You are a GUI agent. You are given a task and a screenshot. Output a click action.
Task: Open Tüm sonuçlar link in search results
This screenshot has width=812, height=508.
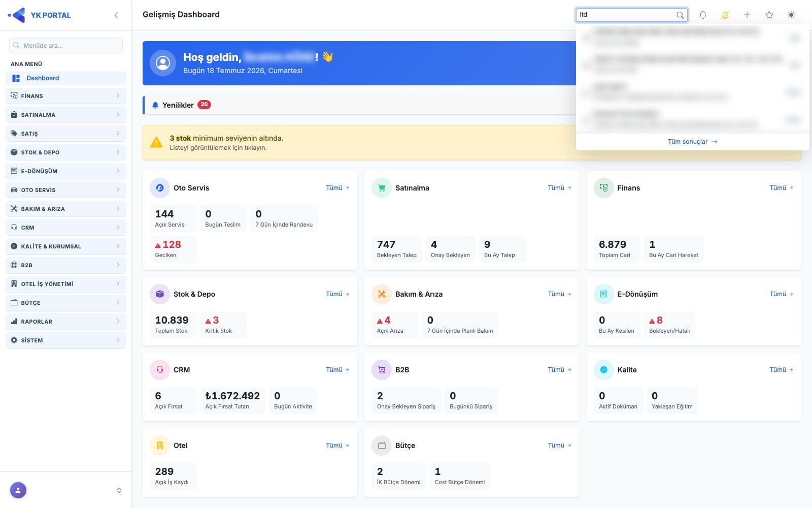pos(692,142)
